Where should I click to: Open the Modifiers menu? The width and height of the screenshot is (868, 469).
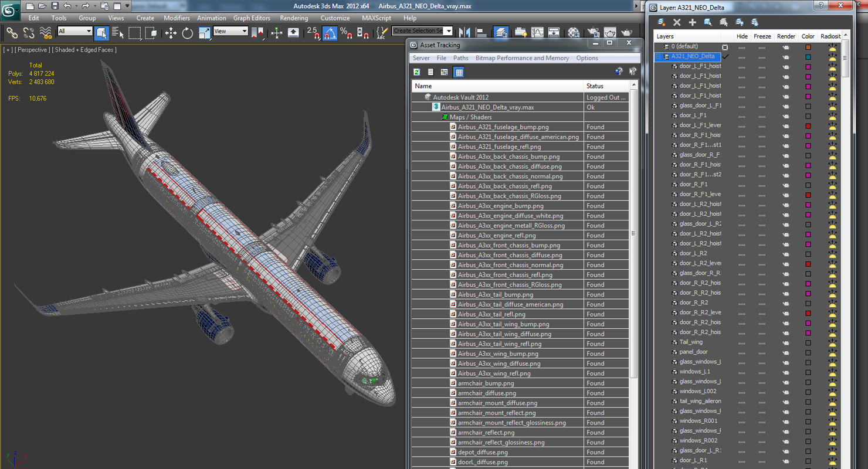177,18
